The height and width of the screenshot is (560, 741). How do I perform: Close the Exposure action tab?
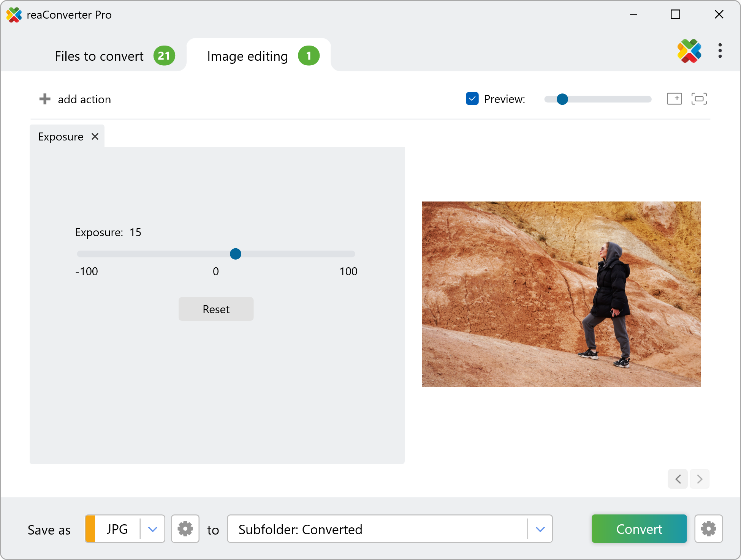point(95,136)
